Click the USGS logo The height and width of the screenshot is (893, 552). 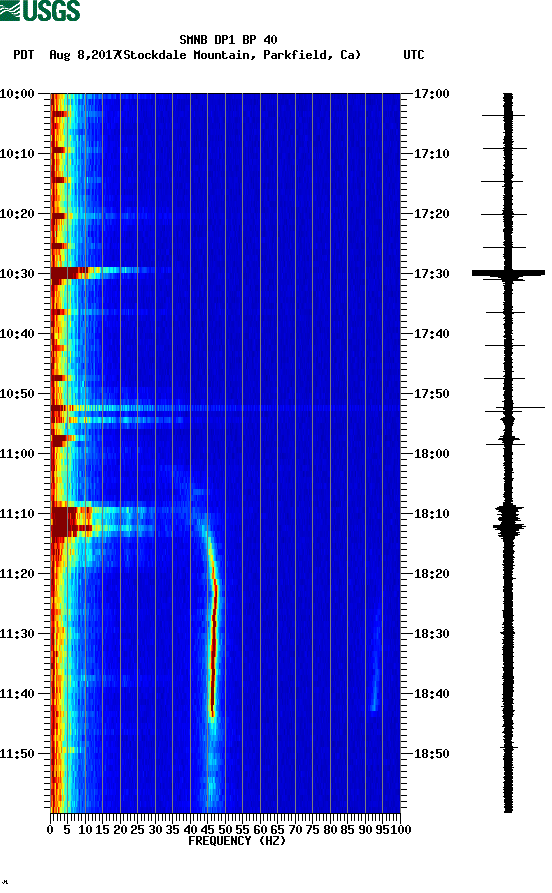point(40,10)
